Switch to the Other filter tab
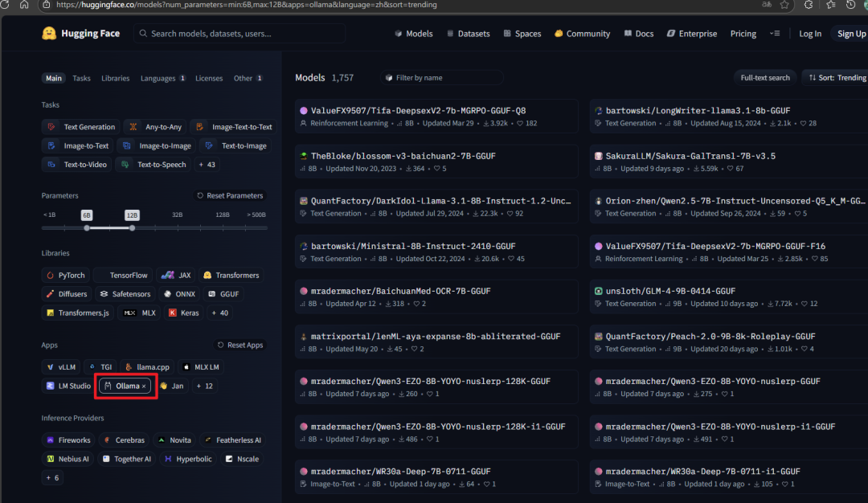The width and height of the screenshot is (868, 503). (248, 78)
